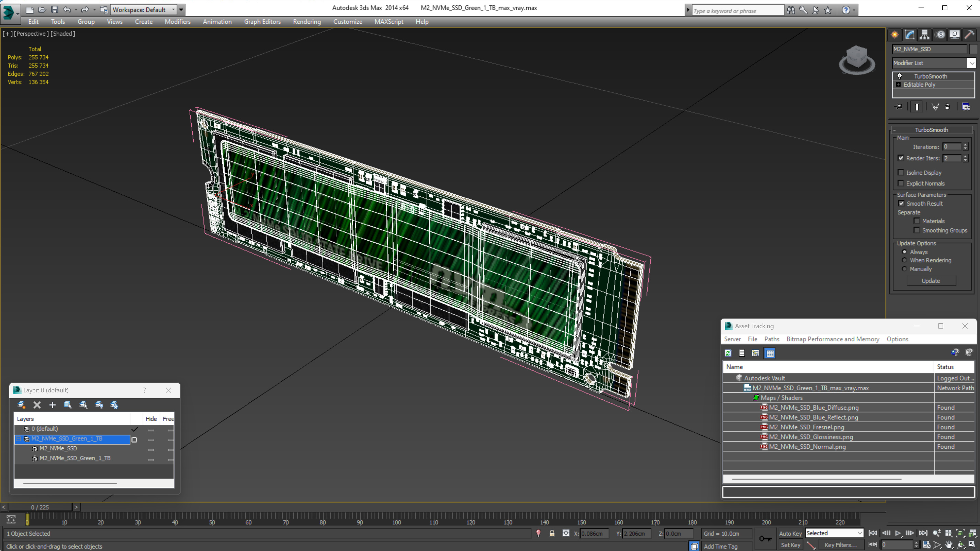Increase Iterations spinner arrow

pos(965,145)
